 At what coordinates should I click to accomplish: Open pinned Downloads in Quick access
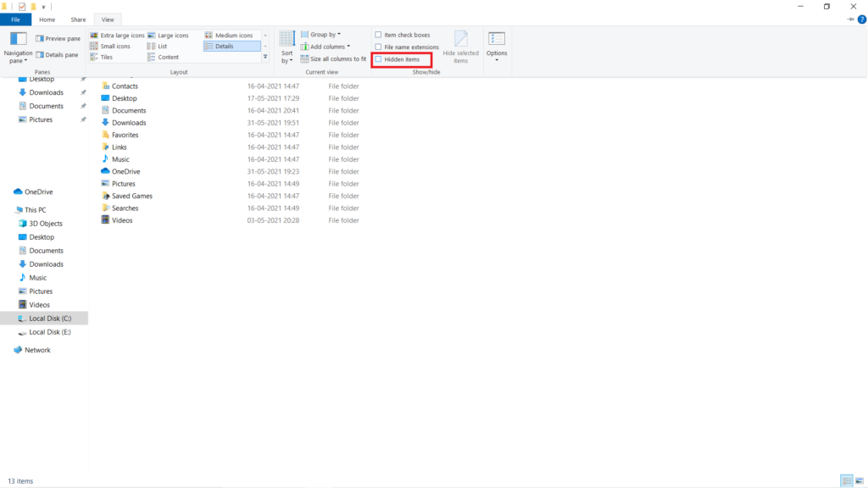click(46, 92)
